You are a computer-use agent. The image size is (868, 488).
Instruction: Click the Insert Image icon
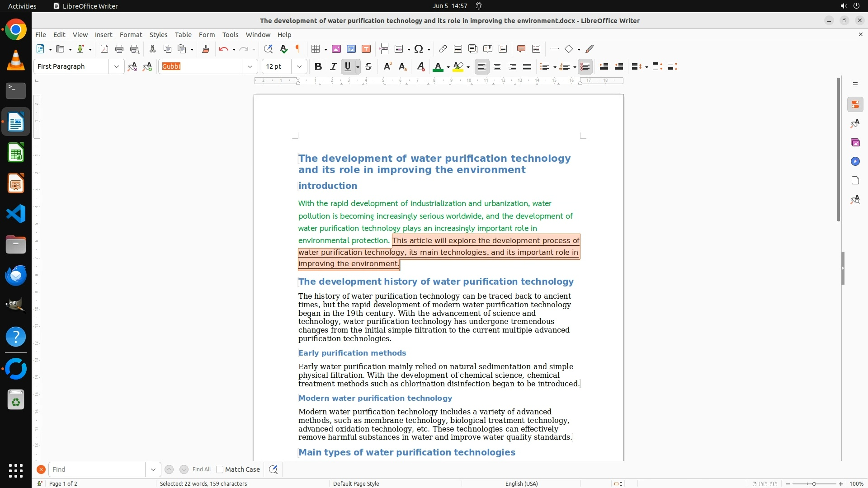tap(336, 49)
